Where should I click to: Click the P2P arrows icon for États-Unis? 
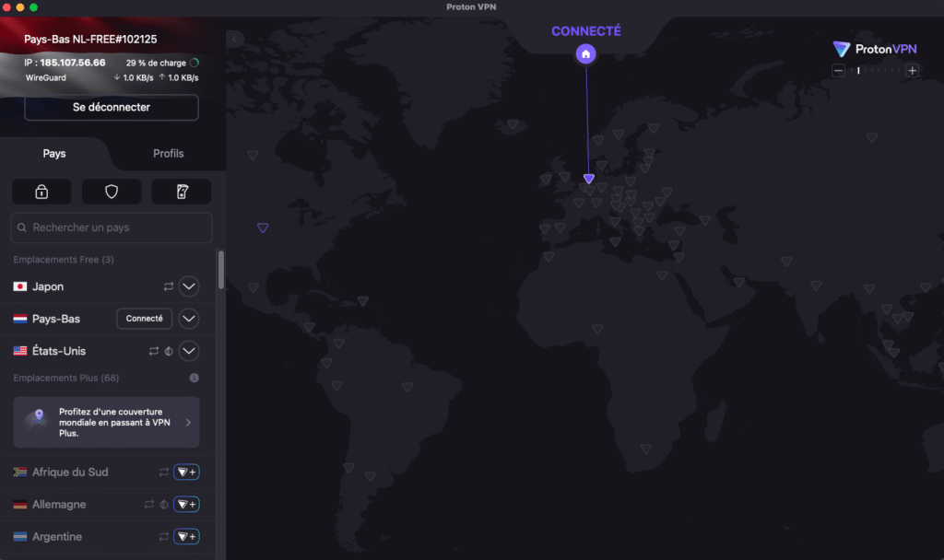154,351
